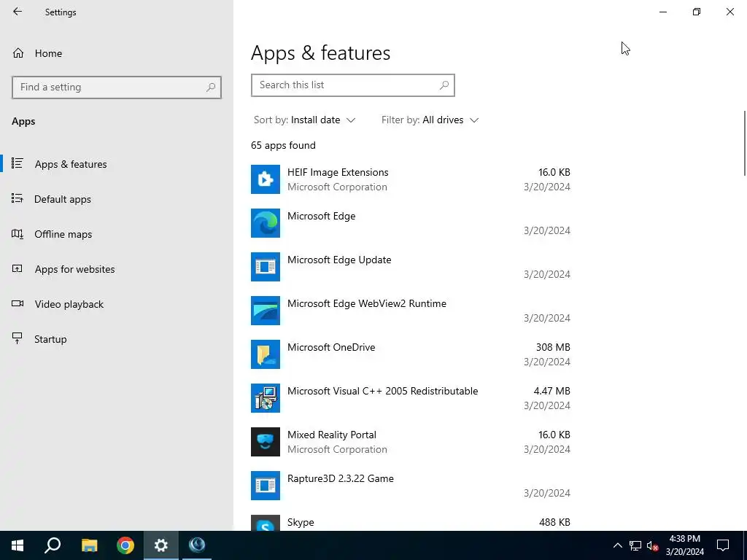
Task: Click the Visual C++ 2005 Redistributable icon
Action: (x=266, y=399)
